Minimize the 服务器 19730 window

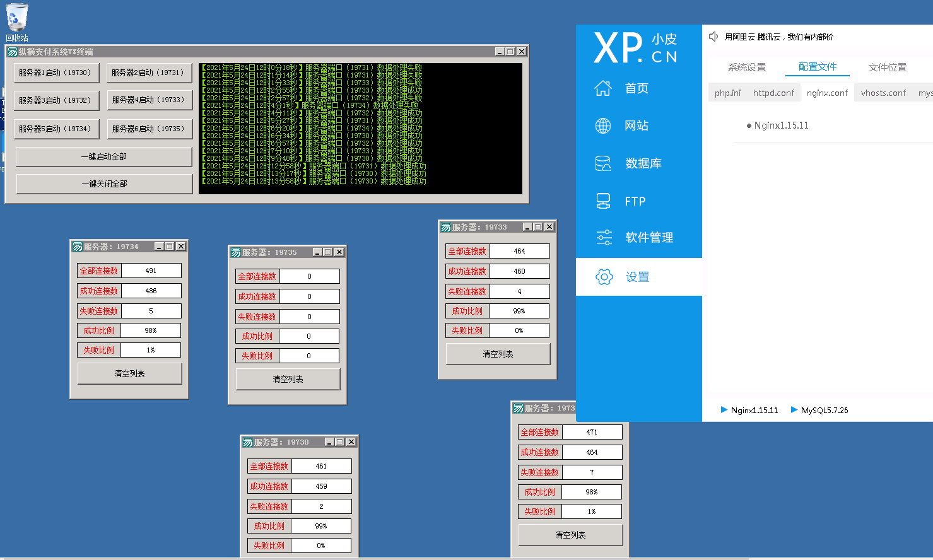[x=329, y=442]
